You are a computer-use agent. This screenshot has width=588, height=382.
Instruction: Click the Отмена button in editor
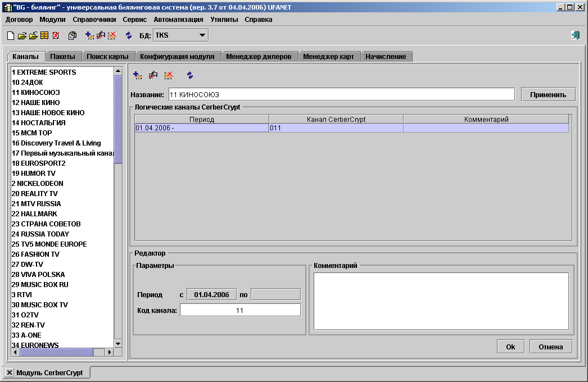(550, 347)
